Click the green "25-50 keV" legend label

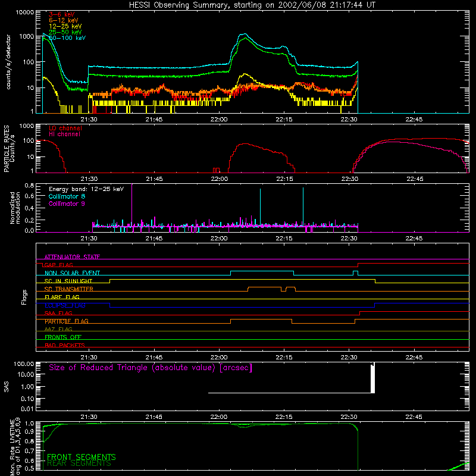point(65,32)
